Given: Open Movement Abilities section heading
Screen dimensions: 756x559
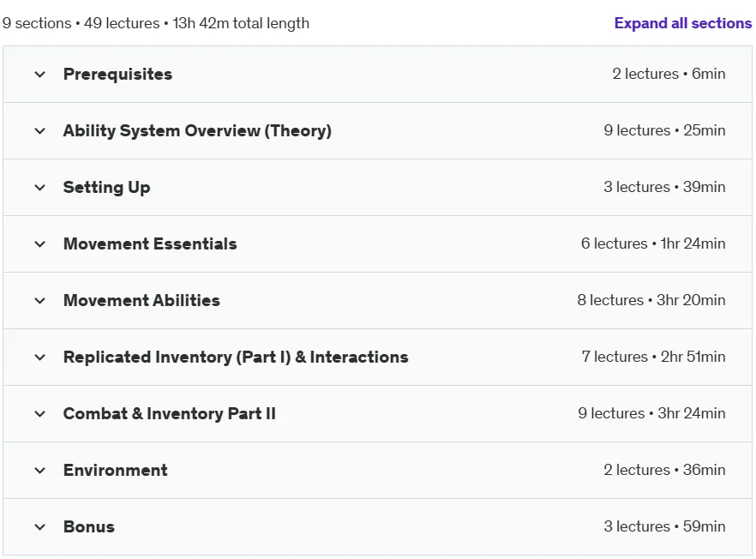Looking at the screenshot, I should [x=141, y=300].
